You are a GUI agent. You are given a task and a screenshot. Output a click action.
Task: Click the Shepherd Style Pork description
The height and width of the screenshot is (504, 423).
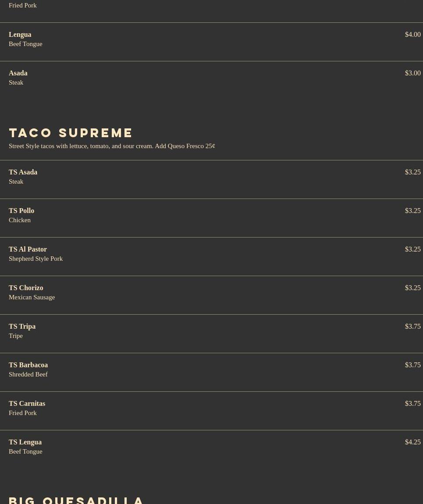click(36, 259)
